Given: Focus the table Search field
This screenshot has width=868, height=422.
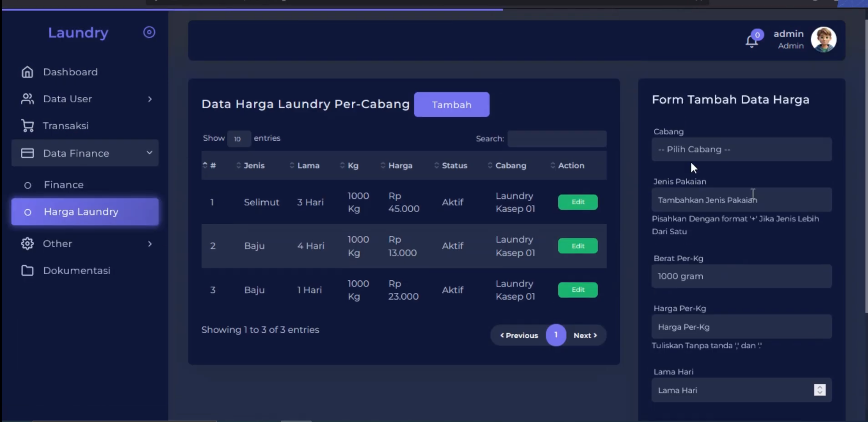Looking at the screenshot, I should click(557, 139).
